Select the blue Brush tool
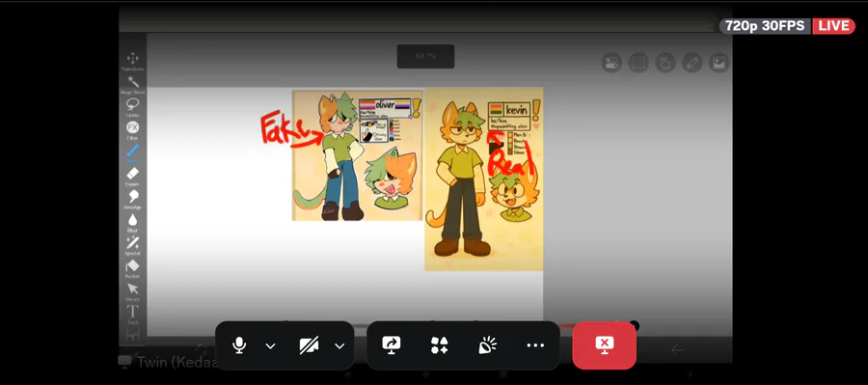 132,151
